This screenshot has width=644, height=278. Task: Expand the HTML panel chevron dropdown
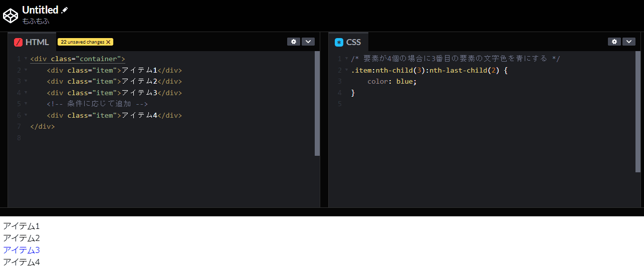point(308,42)
